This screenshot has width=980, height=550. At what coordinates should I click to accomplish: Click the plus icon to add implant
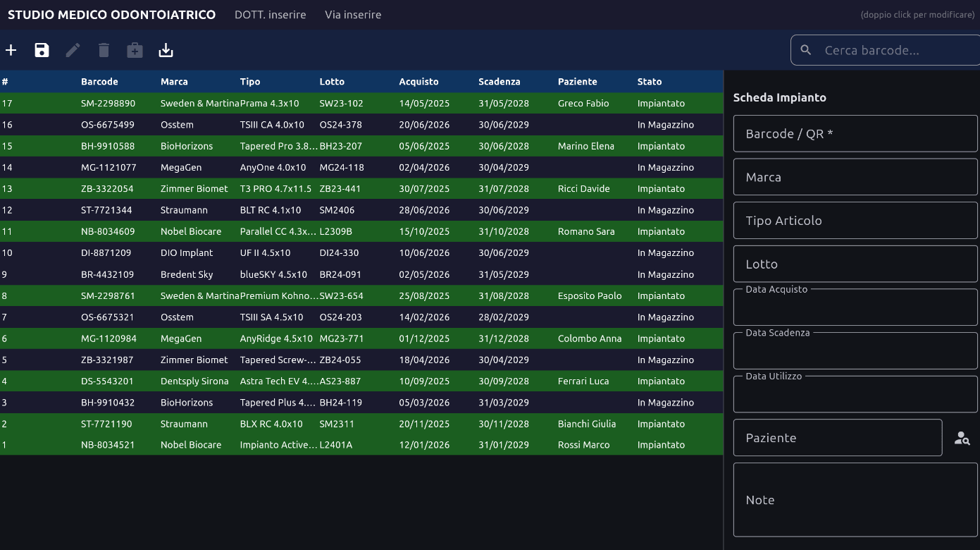(x=11, y=50)
